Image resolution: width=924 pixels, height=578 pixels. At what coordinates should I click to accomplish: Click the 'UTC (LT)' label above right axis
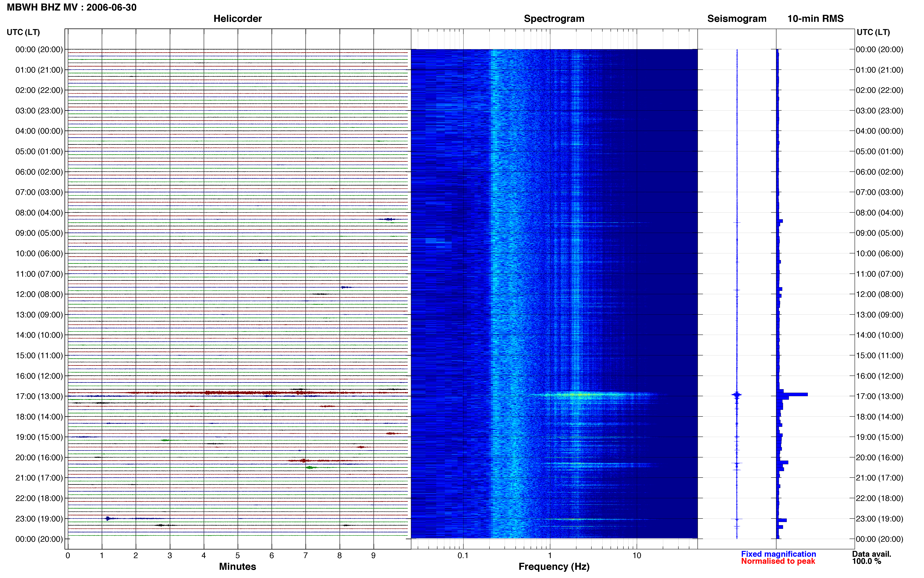873,32
